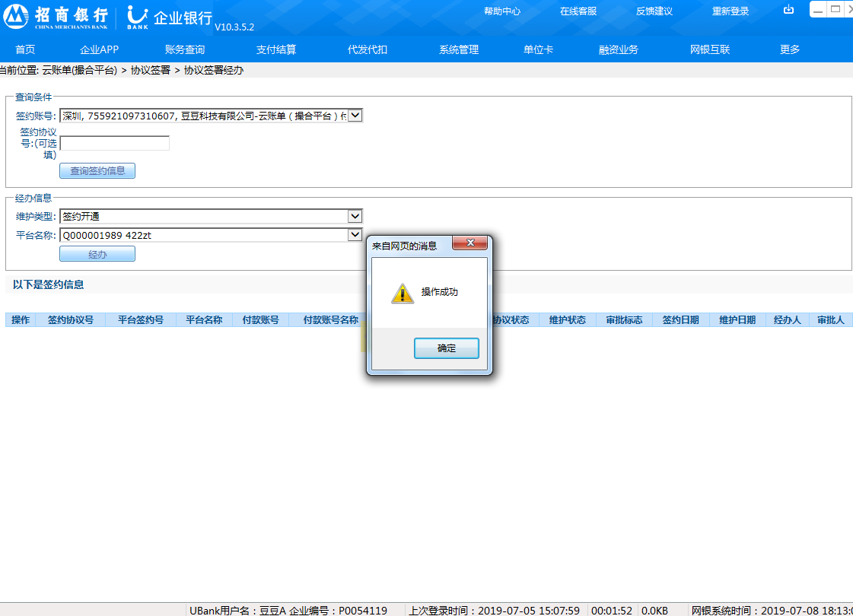The height and width of the screenshot is (616, 853).
Task: Click the download tray icon in header
Action: point(788,10)
